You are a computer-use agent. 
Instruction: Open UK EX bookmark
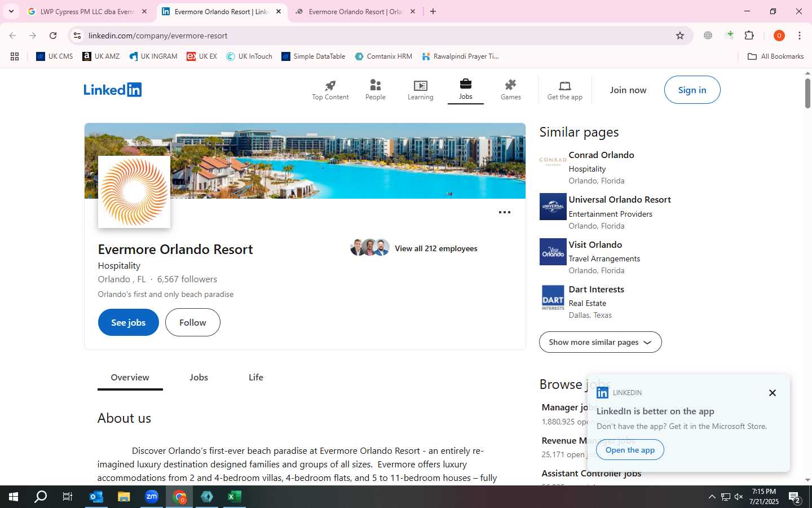(x=202, y=56)
